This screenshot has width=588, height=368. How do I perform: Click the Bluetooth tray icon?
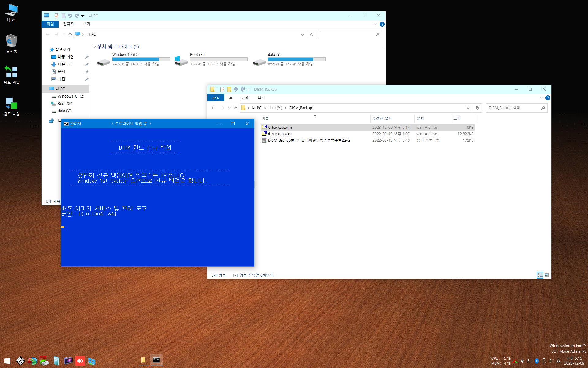point(537,361)
